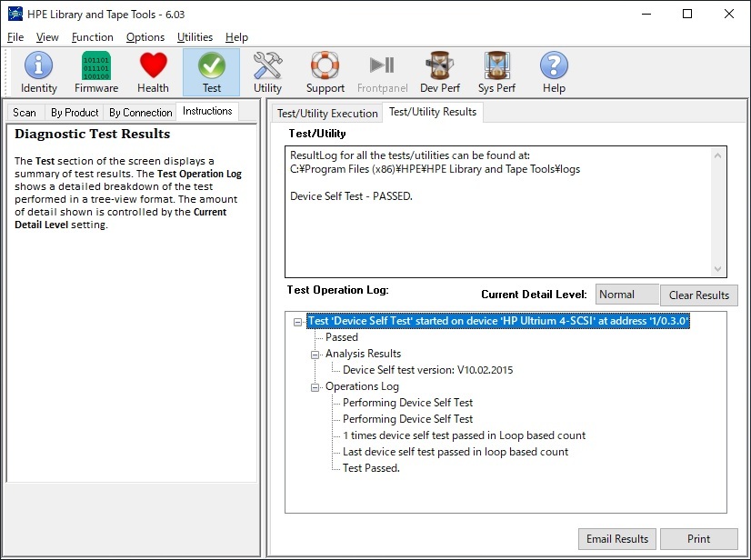Open the Help question mark icon
The height and width of the screenshot is (560, 751).
[554, 73]
